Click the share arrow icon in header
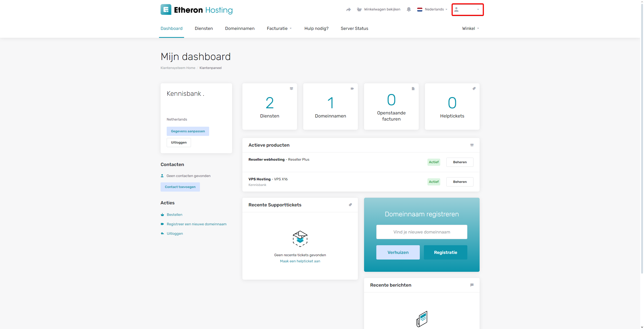Screen dimensions: 644x329 click(348, 9)
